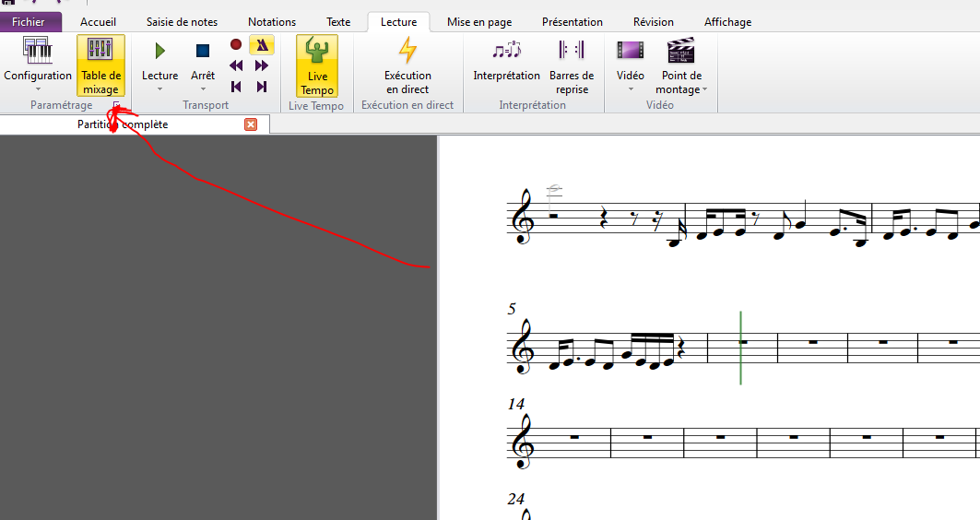Select the quarter rest ending bar 5

coord(680,346)
